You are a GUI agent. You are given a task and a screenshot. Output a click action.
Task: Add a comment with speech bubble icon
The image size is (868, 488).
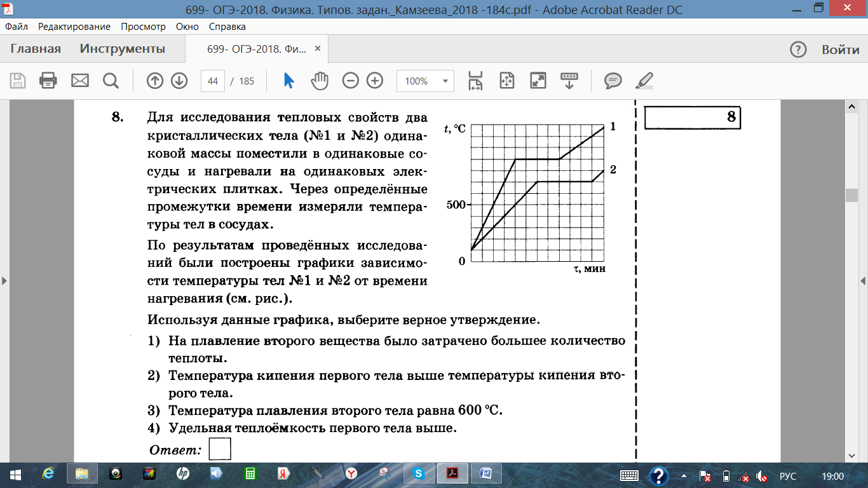613,81
